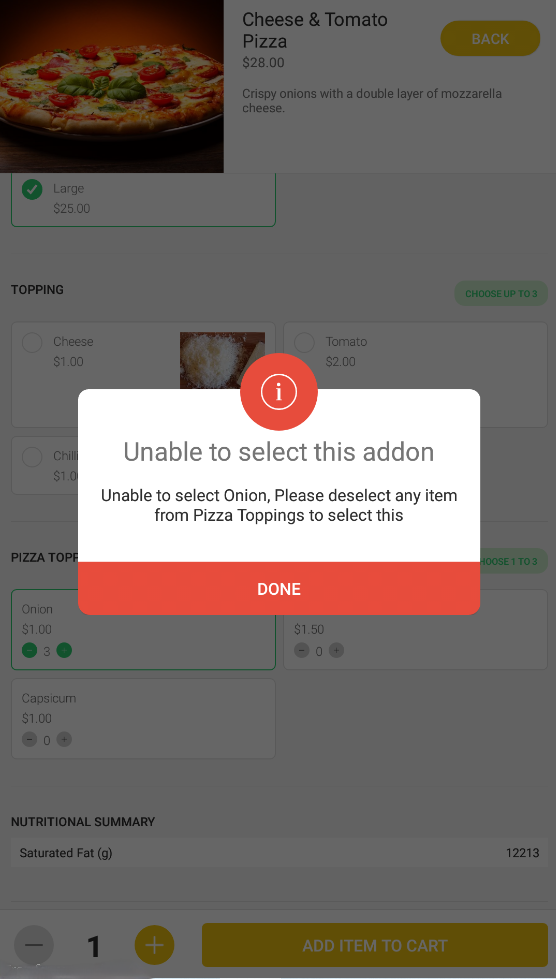Image resolution: width=556 pixels, height=979 pixels.
Task: Go back using the BACK button
Action: (490, 39)
